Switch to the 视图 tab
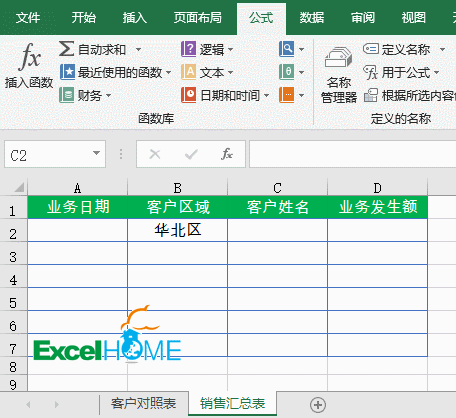This screenshot has height=418, width=456. (x=414, y=18)
